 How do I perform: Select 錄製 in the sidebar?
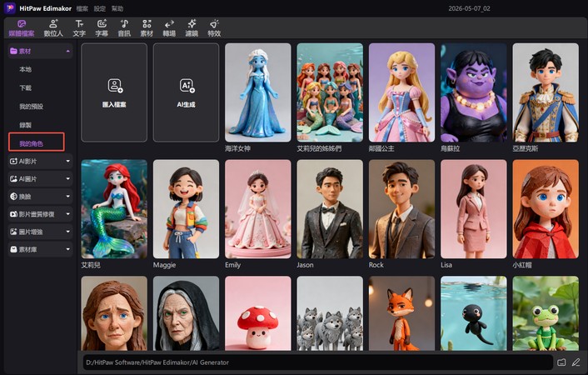(26, 125)
